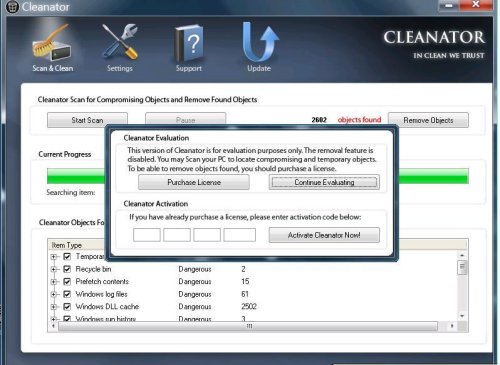Image resolution: width=500 pixels, height=365 pixels.
Task: Uncheck the Windows DLL cache checkbox
Action: (67, 307)
